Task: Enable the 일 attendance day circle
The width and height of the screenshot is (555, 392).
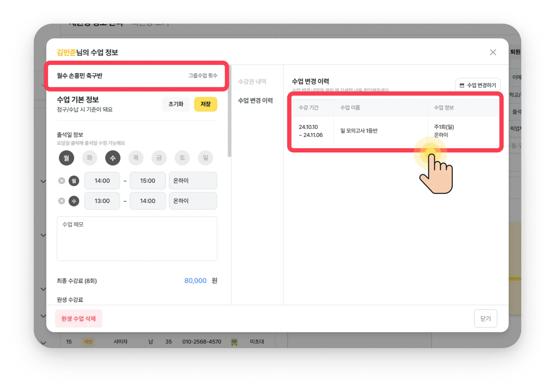Action: [x=205, y=158]
